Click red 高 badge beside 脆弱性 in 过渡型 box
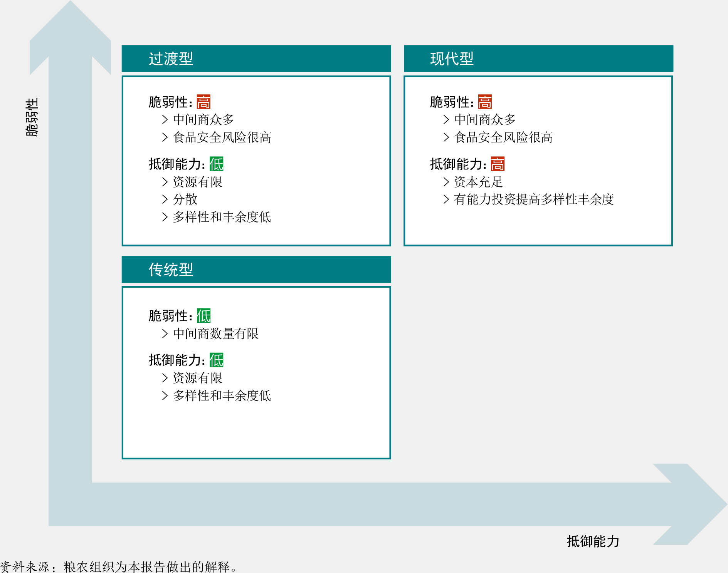 coord(203,102)
